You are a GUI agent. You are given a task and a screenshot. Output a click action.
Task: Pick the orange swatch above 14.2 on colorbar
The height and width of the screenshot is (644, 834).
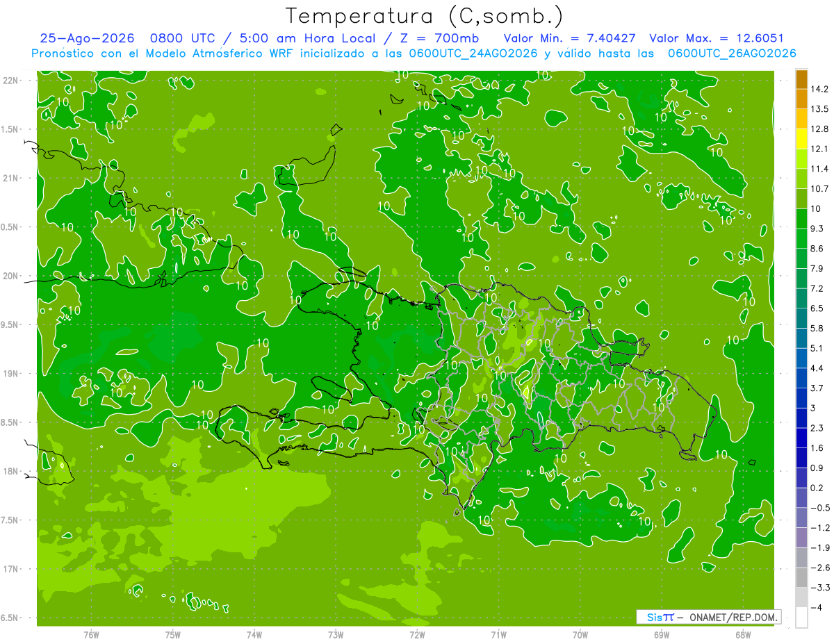coord(801,79)
